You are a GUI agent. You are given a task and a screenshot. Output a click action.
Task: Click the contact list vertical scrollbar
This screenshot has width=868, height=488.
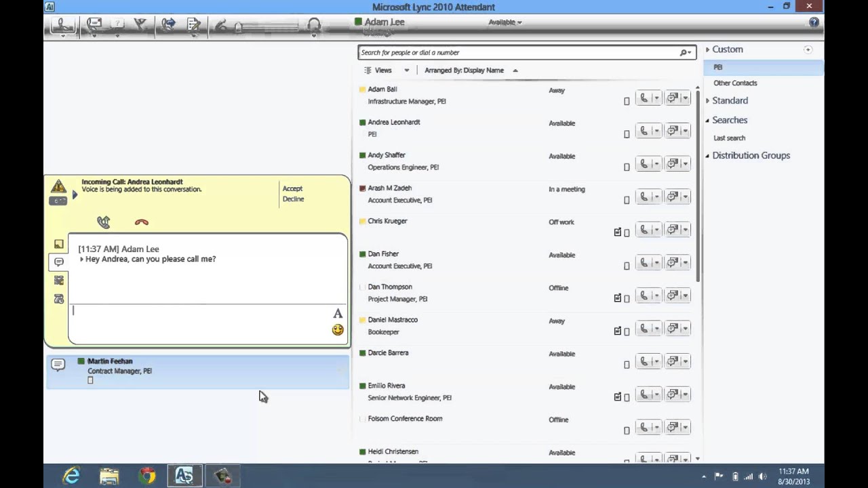(x=697, y=186)
